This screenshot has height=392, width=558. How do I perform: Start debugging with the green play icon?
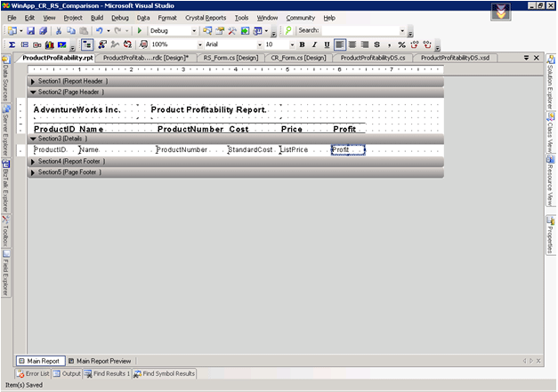pos(140,31)
